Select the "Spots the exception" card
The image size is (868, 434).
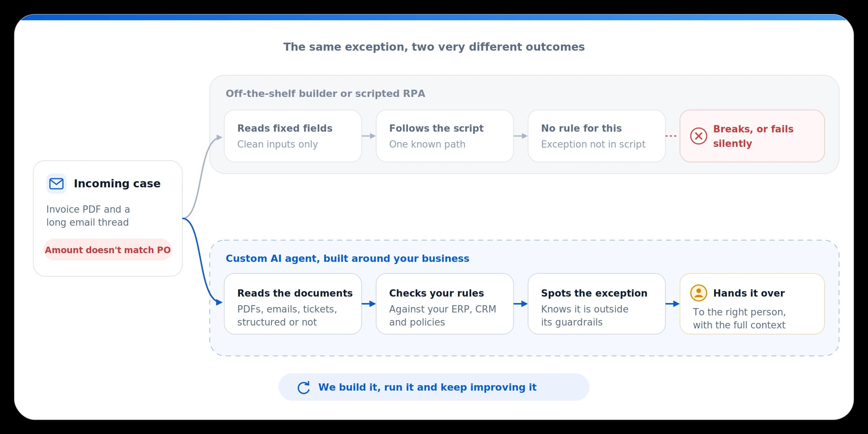[x=597, y=304]
